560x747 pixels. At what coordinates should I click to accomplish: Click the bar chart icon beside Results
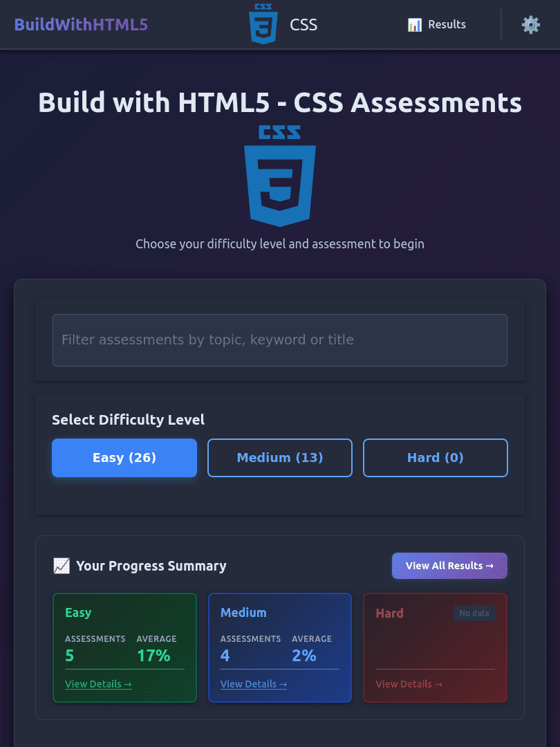click(415, 25)
